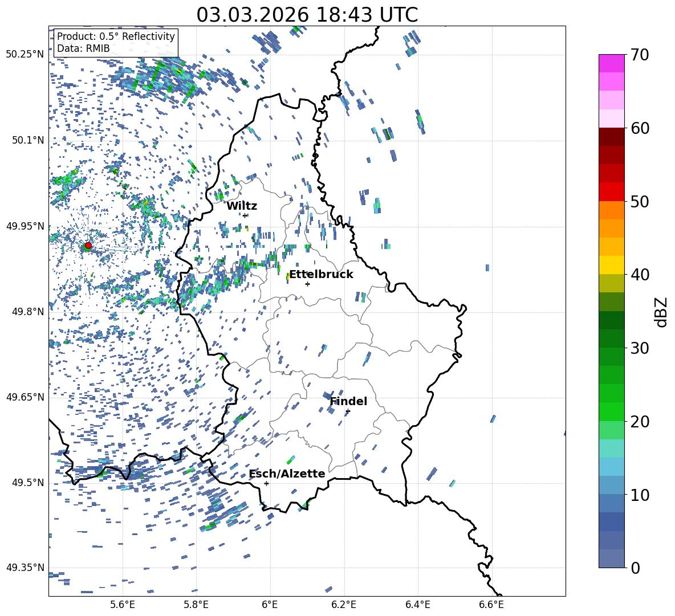Click the 03.03.2026 18:43 UTC title
675x616 pixels.
click(x=307, y=15)
